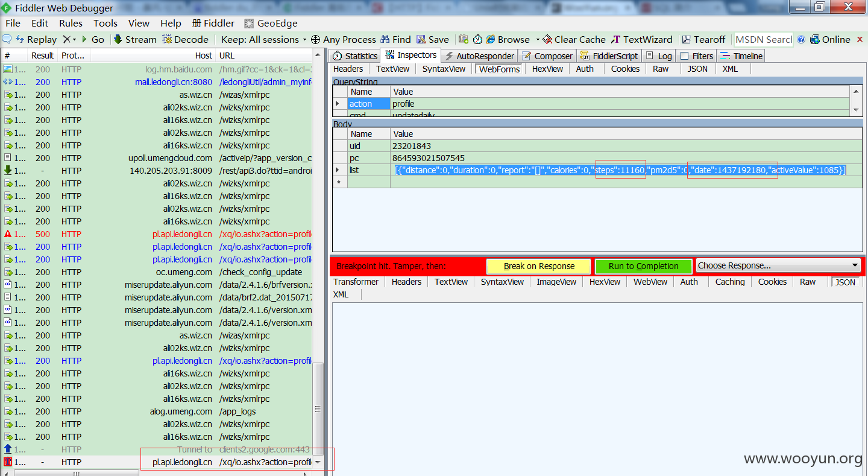Open the Composer tab
The height and width of the screenshot is (476, 868).
[x=547, y=56]
